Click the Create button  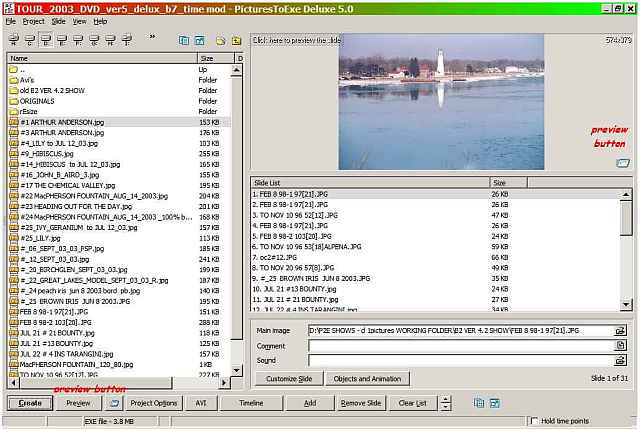pos(30,403)
